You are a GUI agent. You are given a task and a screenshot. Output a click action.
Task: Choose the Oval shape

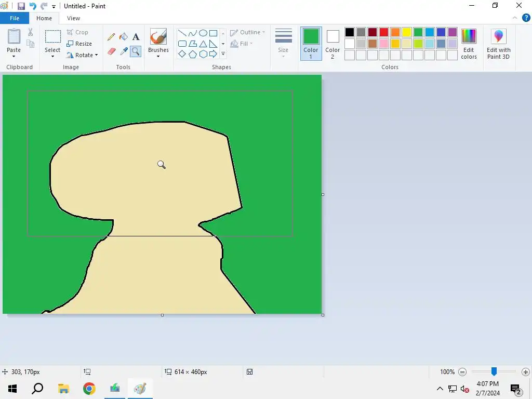point(203,33)
